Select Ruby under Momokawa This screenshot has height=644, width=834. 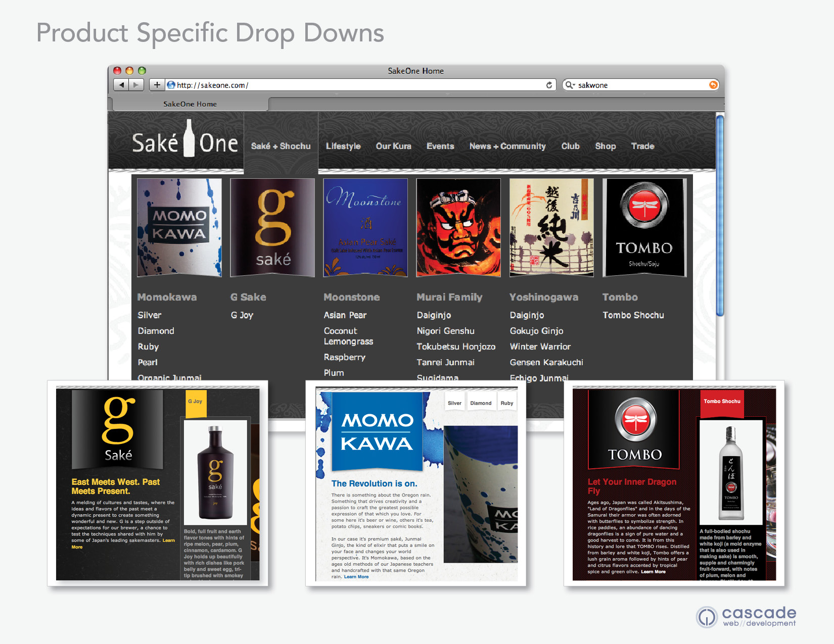[149, 346]
